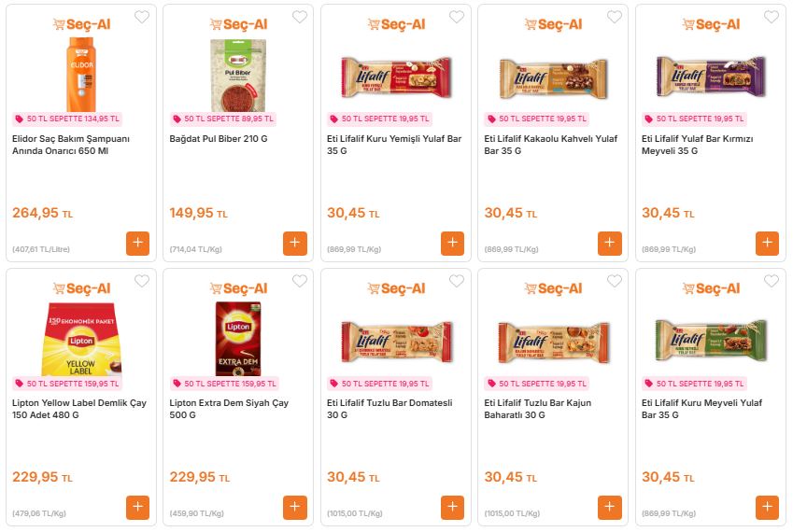The image size is (793, 532).
Task: Open Lipton Yellow Label Demlik Çay title link
Action: [78, 409]
